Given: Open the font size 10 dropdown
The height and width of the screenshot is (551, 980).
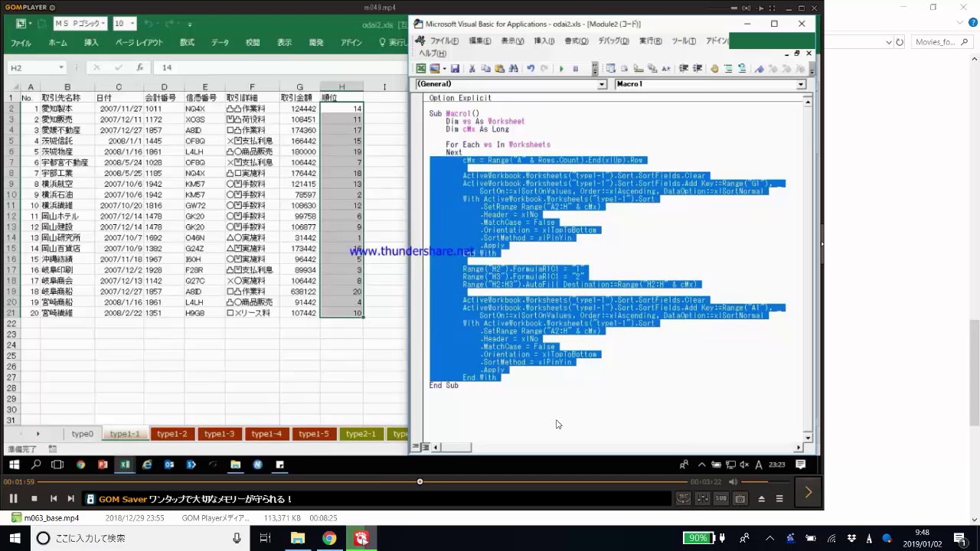Looking at the screenshot, I should coord(132,24).
